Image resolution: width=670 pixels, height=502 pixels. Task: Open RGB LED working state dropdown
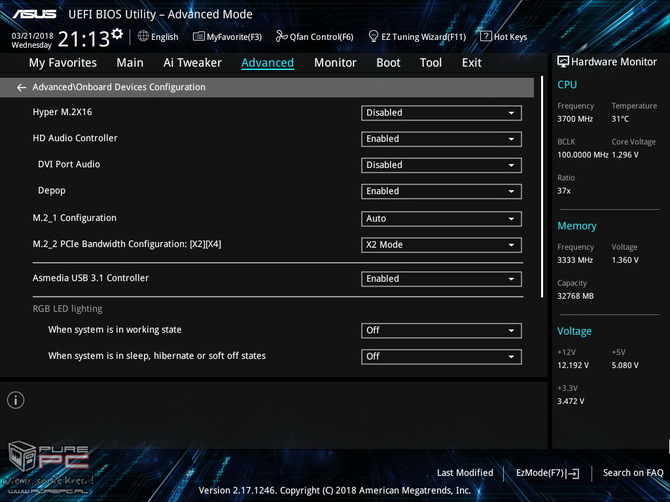coord(441,330)
